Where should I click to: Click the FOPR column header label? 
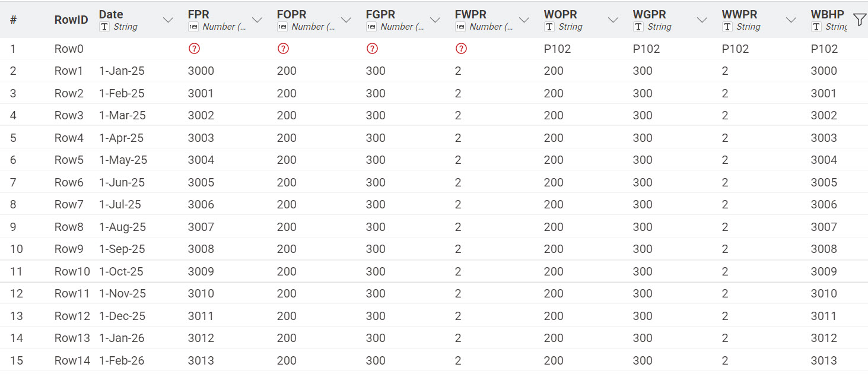point(292,15)
